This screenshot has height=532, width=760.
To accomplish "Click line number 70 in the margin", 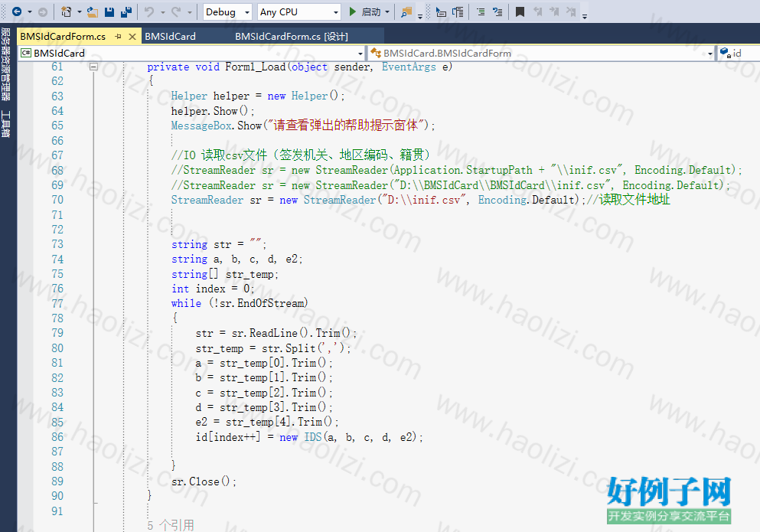I will pos(57,200).
